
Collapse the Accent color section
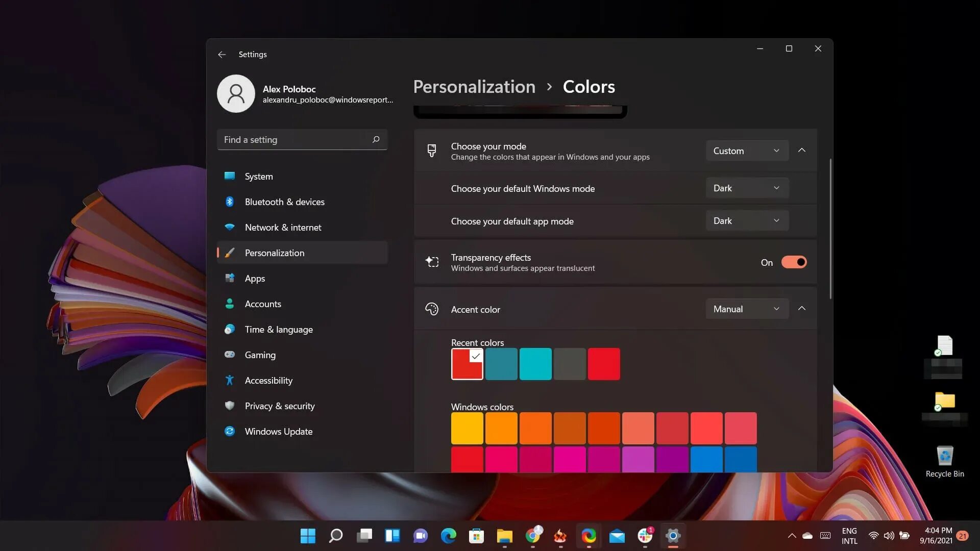801,308
